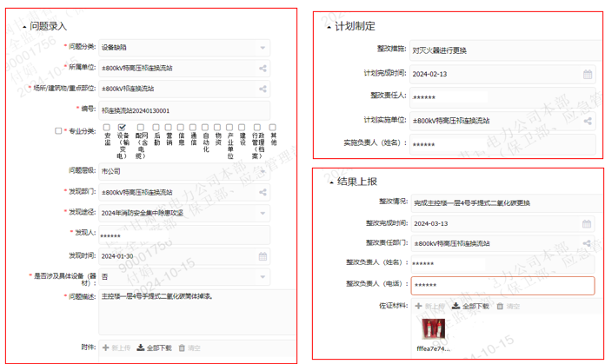Open the 发现途径 dropdown

pos(263,213)
